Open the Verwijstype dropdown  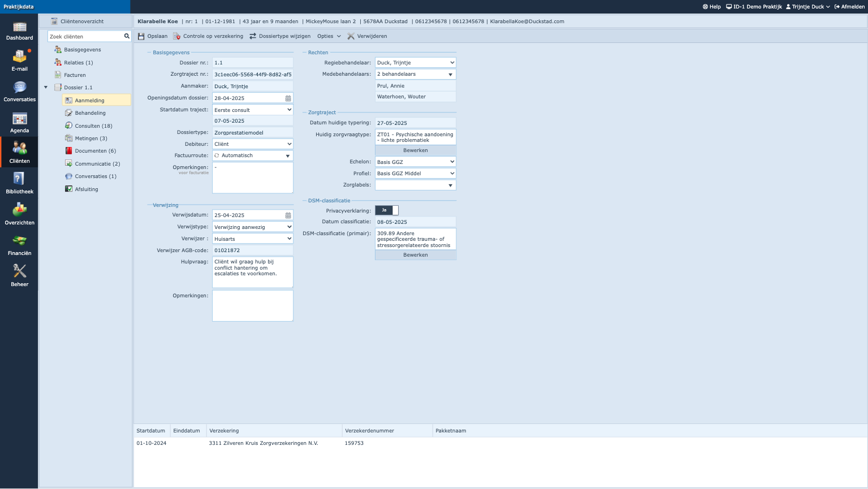tap(252, 227)
